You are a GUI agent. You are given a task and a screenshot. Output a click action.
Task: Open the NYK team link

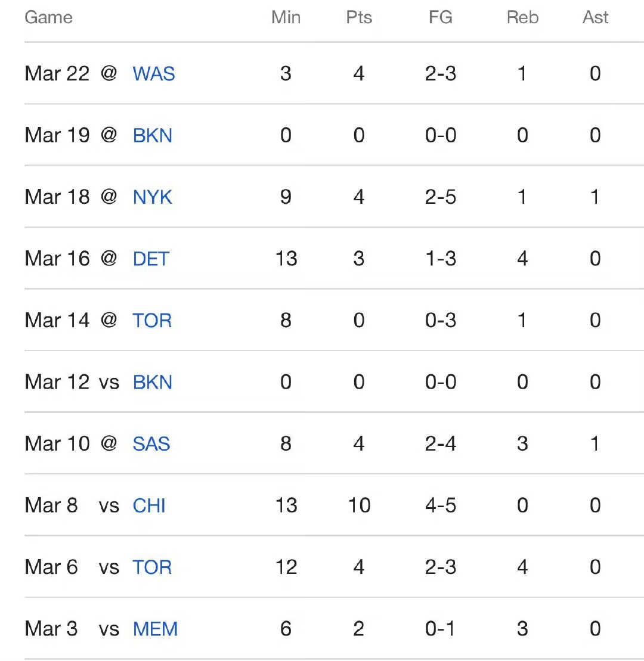152,197
